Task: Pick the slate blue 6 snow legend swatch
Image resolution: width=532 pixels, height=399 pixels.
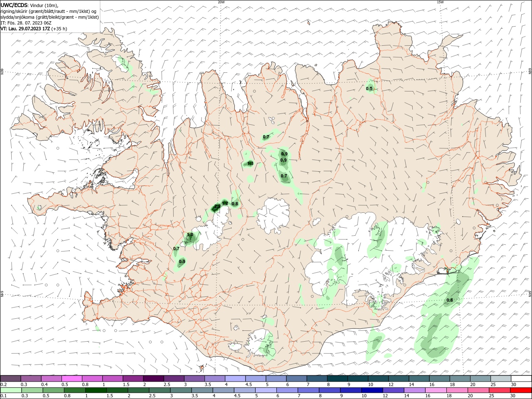Action: (x=296, y=379)
